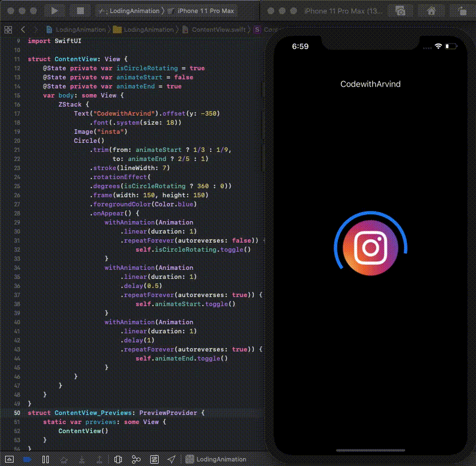The image size is (476, 466).
Task: Hide the debug area with toggle button
Action: point(9,459)
